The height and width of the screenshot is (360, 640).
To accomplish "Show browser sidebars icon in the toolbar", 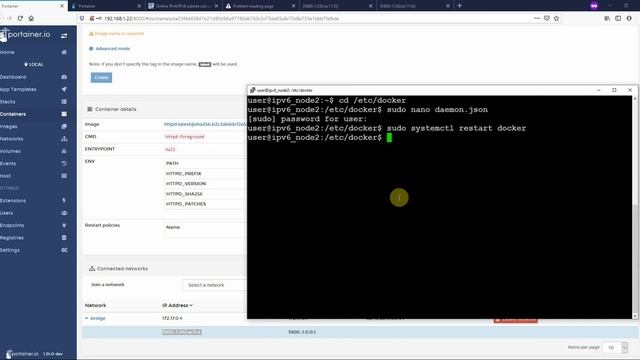I will pos(618,18).
